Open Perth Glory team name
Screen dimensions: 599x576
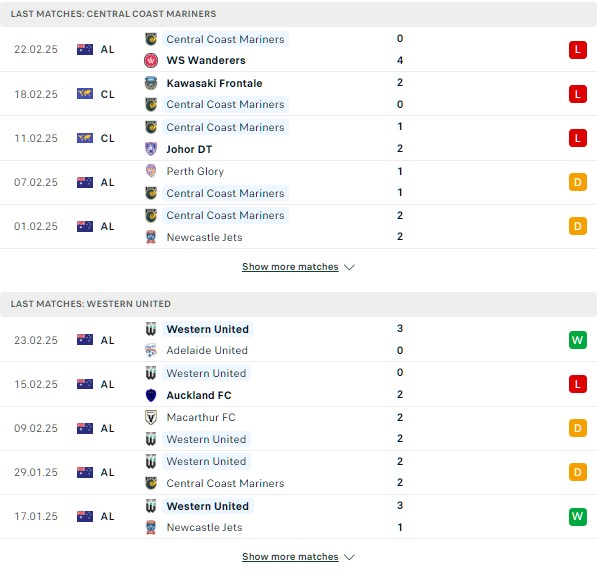(x=195, y=171)
